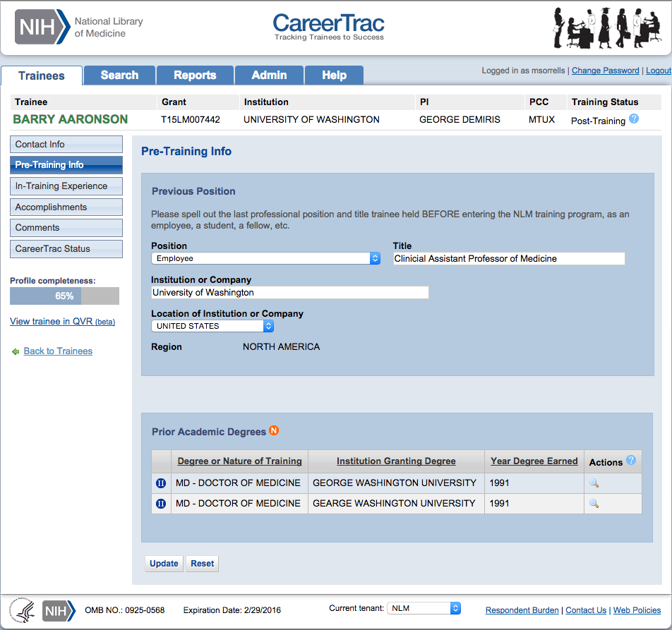Click the Expiration Date: 2/29/2016 text
Viewport: 672px width, 630px height.
pos(232,610)
